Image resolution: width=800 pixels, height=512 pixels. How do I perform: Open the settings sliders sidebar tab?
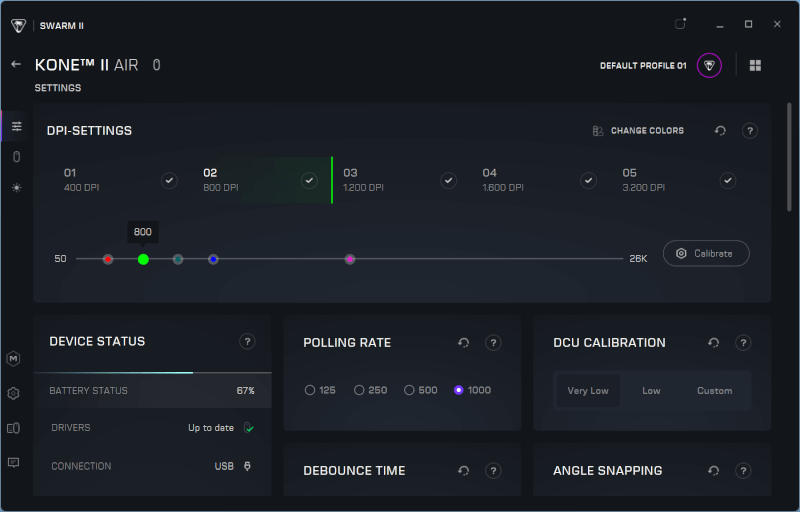(17, 126)
